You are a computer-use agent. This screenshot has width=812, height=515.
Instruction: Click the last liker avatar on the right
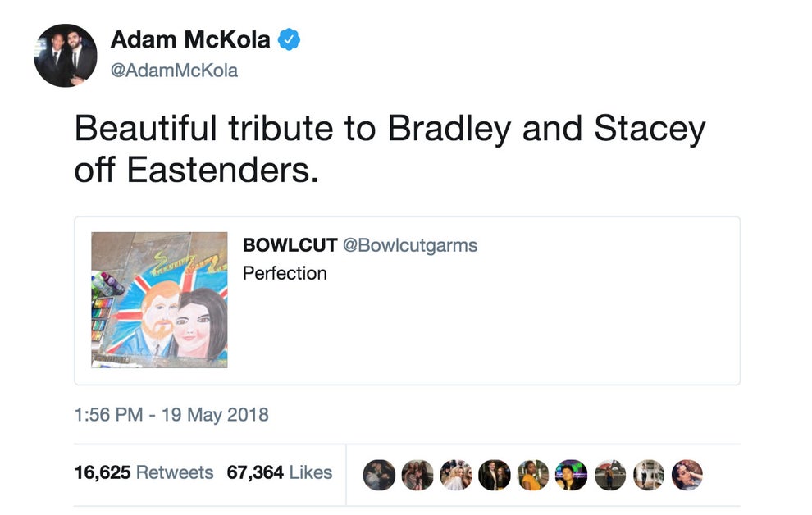point(688,473)
